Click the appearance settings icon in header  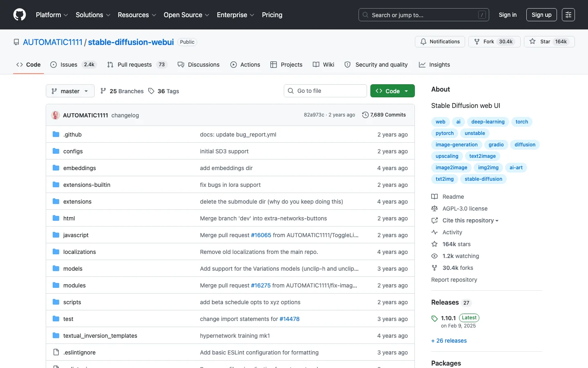(x=568, y=15)
